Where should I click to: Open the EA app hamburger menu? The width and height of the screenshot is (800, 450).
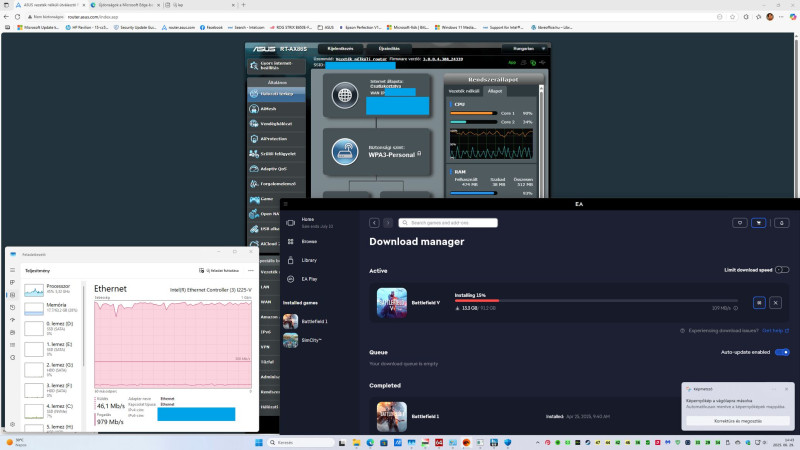coord(286,204)
